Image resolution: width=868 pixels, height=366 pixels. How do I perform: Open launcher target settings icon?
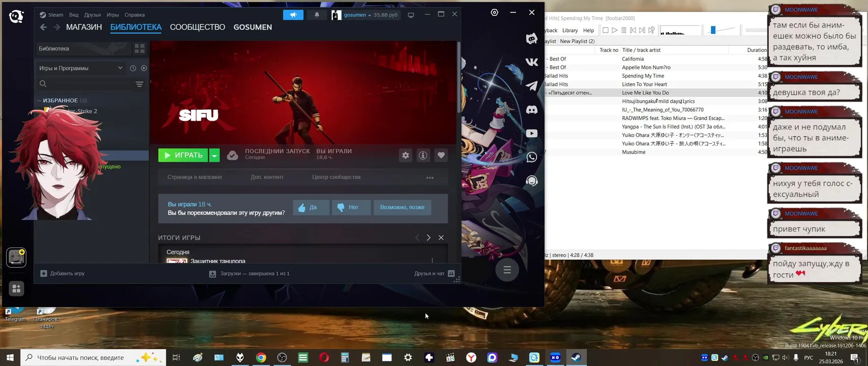[x=495, y=12]
